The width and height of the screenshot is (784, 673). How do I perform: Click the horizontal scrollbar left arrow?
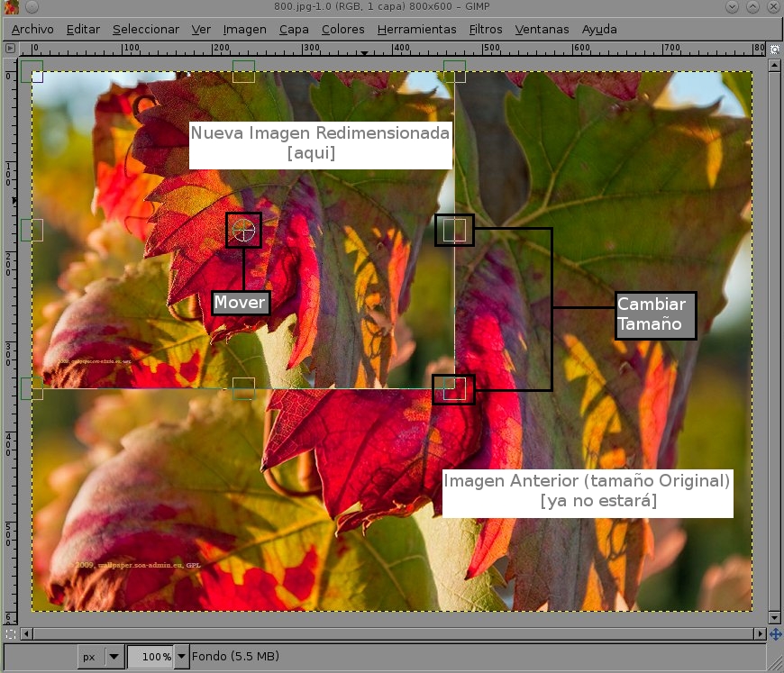coord(26,634)
